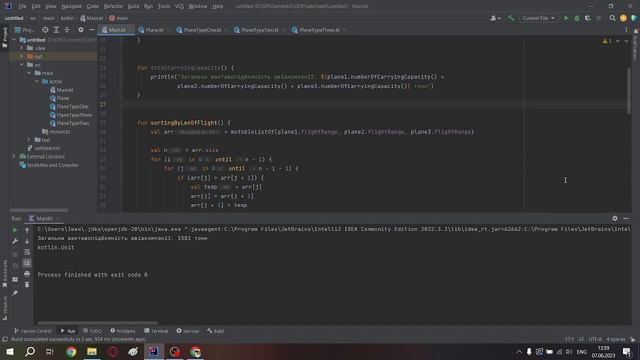Select PlaneTypeThree in Project tree
This screenshot has width=640, height=360.
pos(71,115)
